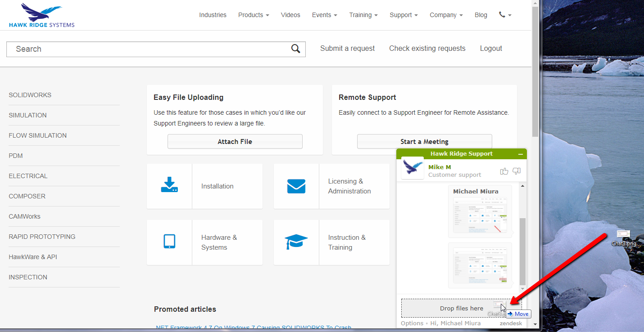Click the Logout link
Viewport: 644px width, 332px height.
point(491,48)
